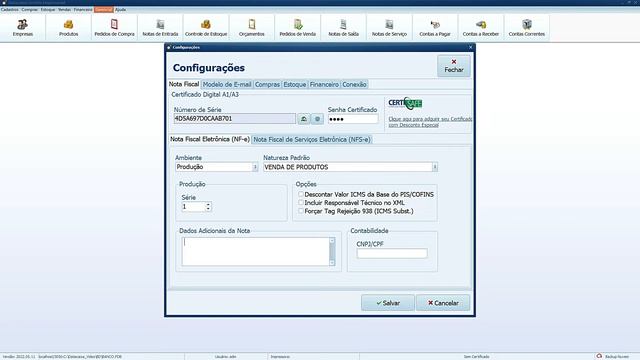Screen dimensions: 640x360
Task: Open Pedidos de Venda toolbar icon
Action: (298, 28)
